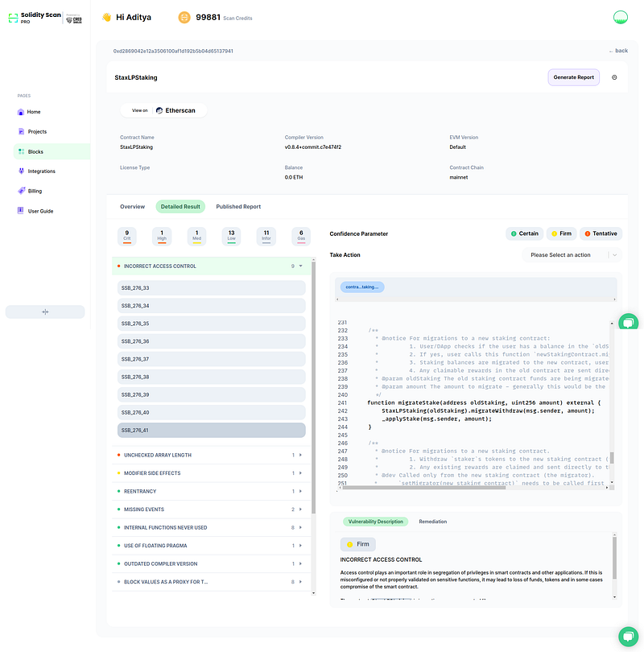
Task: Switch to the Overview tab
Action: pos(133,207)
